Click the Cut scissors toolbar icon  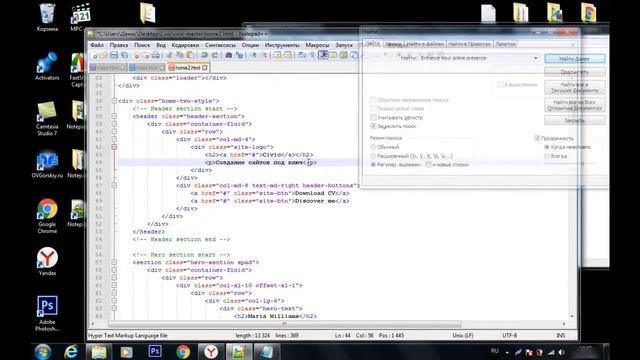(170, 56)
